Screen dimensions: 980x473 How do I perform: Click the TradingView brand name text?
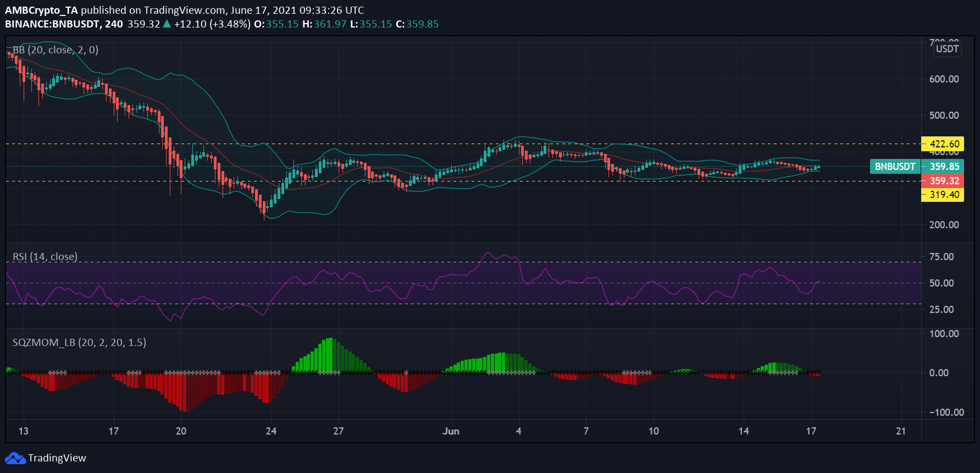(x=57, y=458)
